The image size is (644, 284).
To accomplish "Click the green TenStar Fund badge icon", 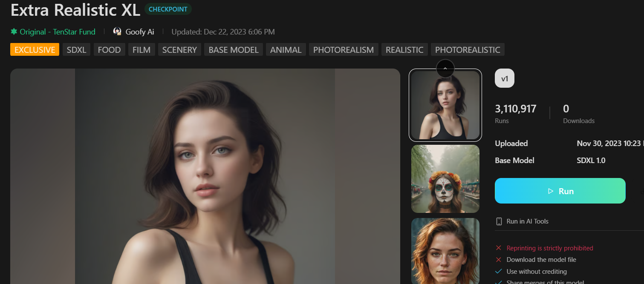I will coord(14,32).
